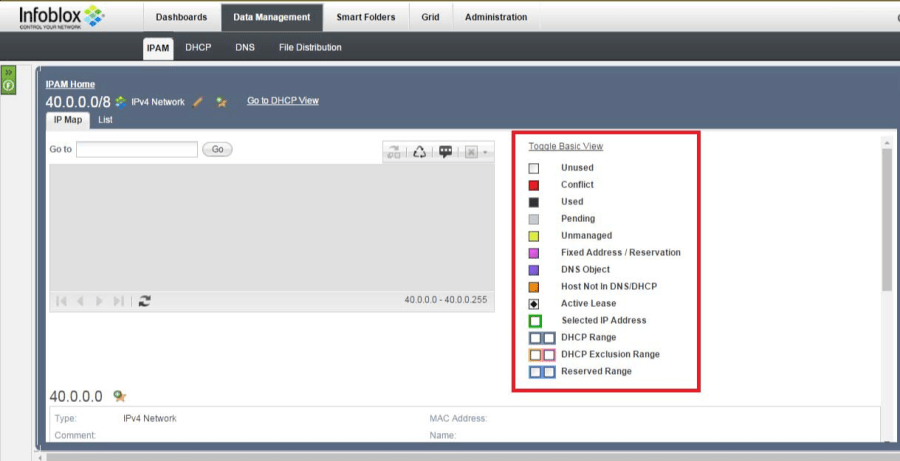This screenshot has width=900, height=461.
Task: Click the IPv4 network cubes icon
Action: click(121, 102)
